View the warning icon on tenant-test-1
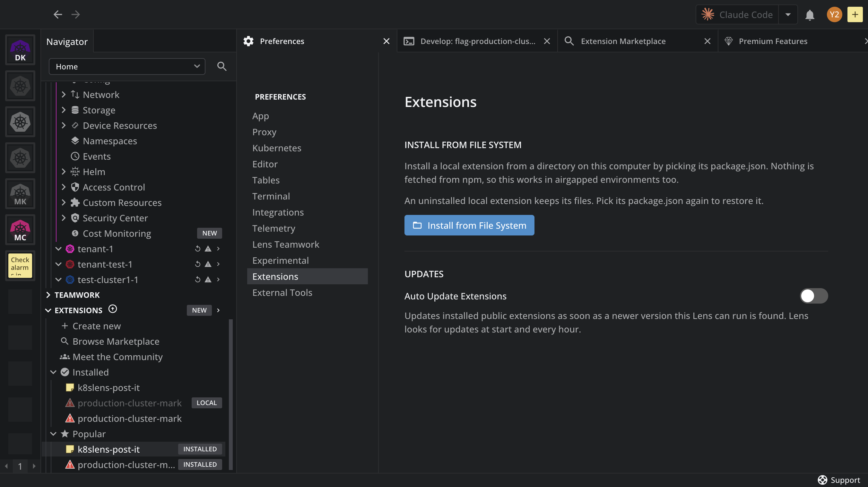This screenshot has width=868, height=487. pyautogui.click(x=208, y=264)
